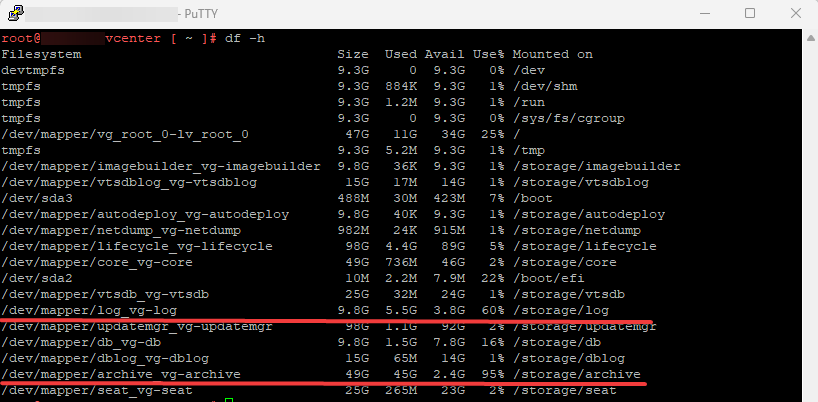Select /dev/mapper/log_vg-log text
This screenshot has height=402, width=818.
89,311
